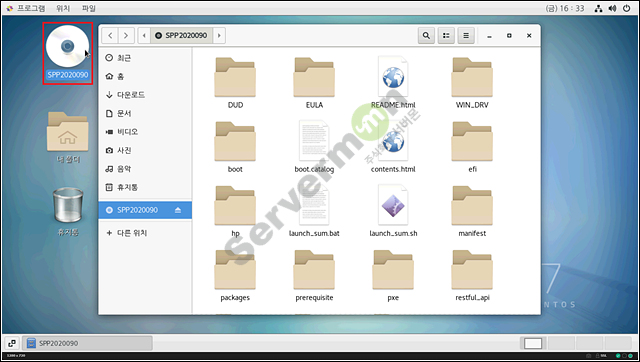Open the volume speaker icon

(612, 8)
